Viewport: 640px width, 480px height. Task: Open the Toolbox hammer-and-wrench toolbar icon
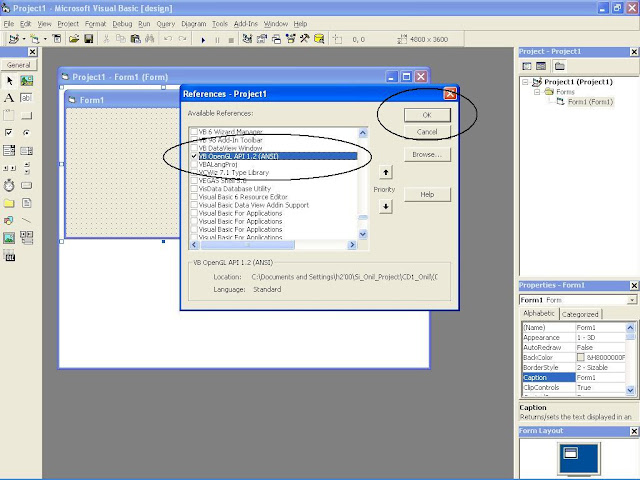coord(304,39)
